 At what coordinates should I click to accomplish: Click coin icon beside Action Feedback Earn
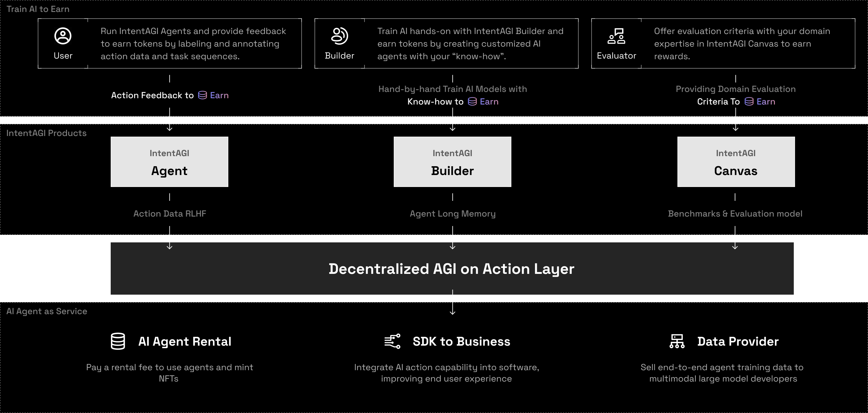click(202, 95)
